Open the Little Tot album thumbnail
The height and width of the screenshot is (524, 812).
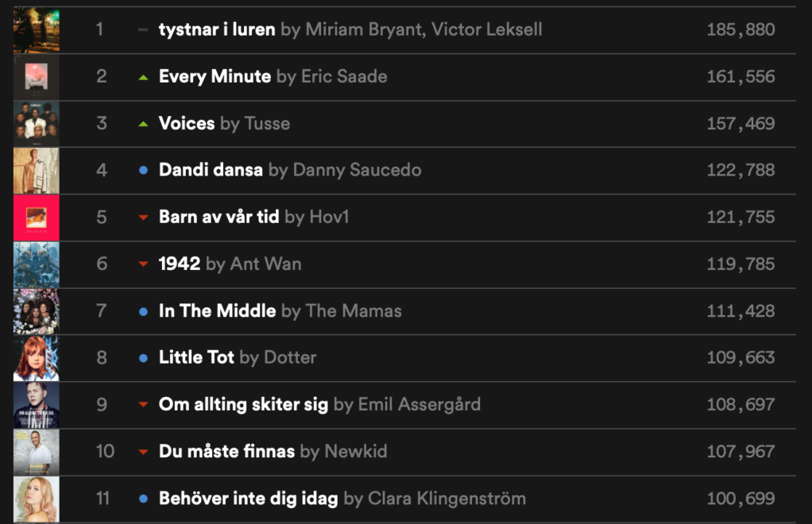click(x=37, y=358)
